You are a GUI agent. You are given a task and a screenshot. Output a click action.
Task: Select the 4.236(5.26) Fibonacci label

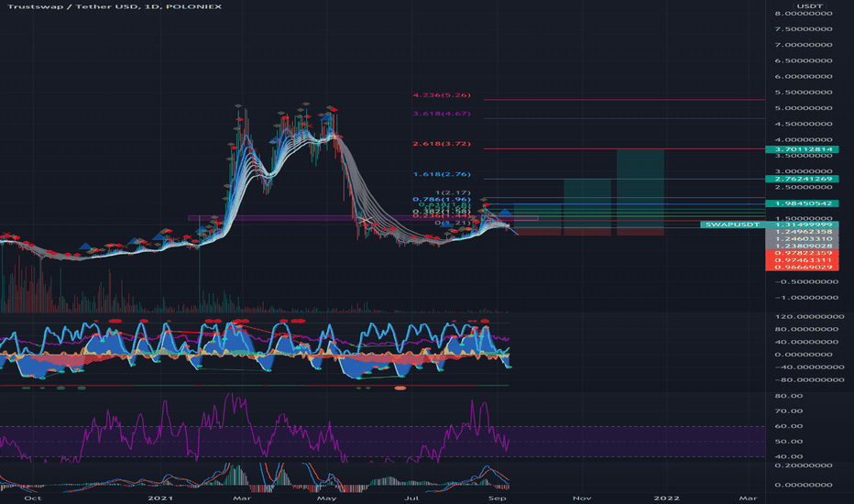click(x=442, y=95)
